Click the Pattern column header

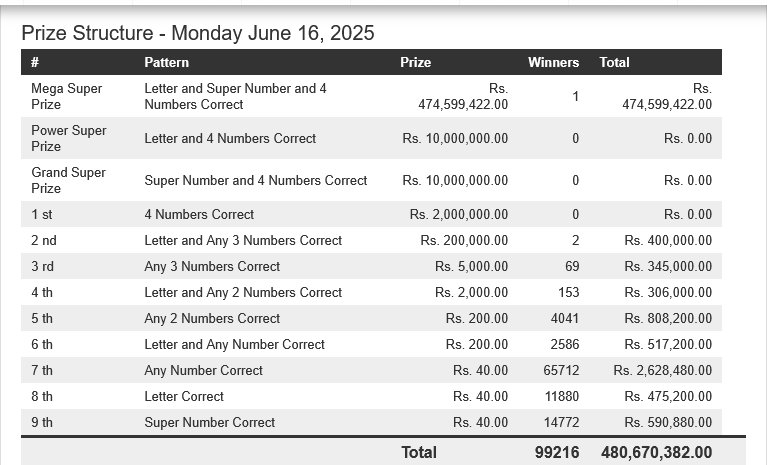(166, 62)
